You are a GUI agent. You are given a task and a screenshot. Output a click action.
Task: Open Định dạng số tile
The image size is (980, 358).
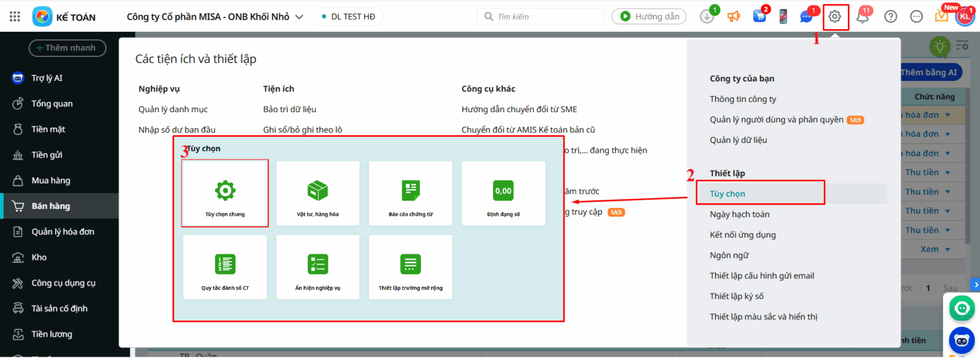[x=503, y=193]
